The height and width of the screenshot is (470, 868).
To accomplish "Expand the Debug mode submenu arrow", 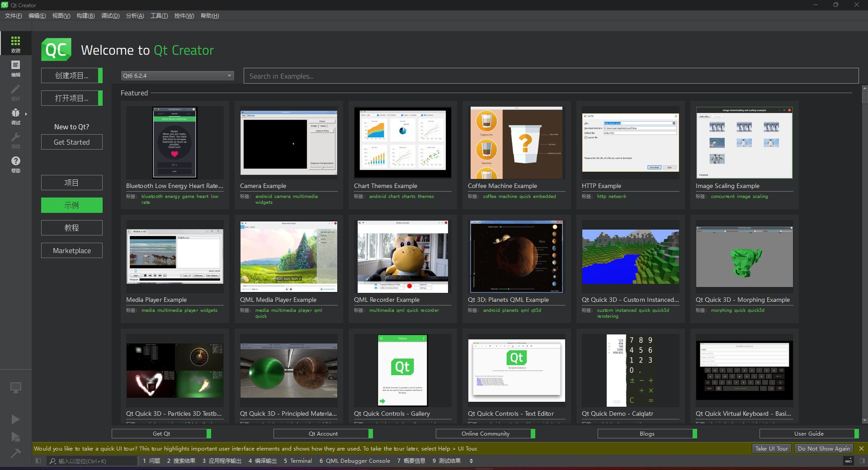I will [26, 114].
